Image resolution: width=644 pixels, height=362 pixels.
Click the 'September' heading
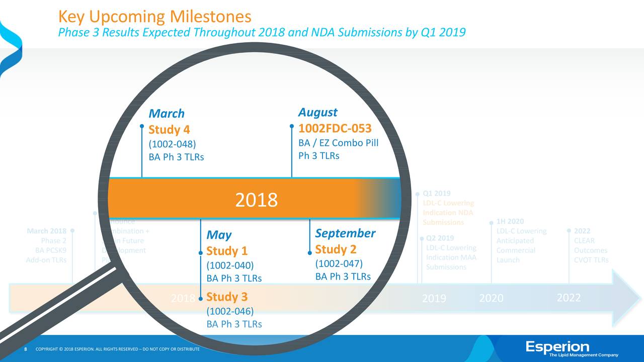[345, 233]
